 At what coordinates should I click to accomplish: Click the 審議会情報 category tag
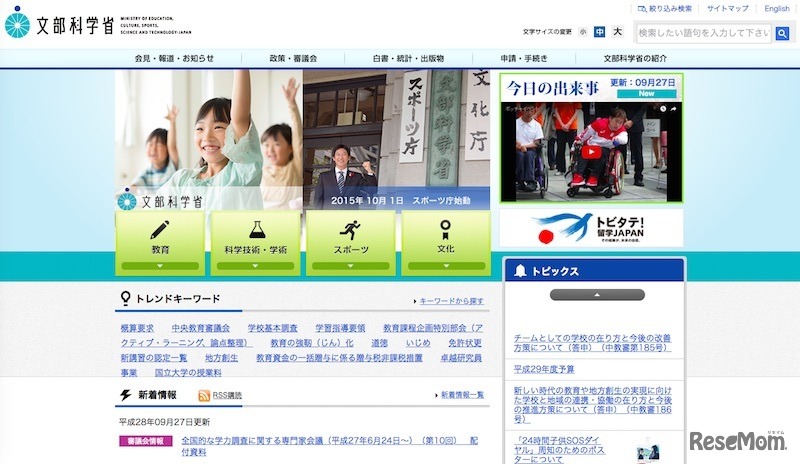point(146,441)
